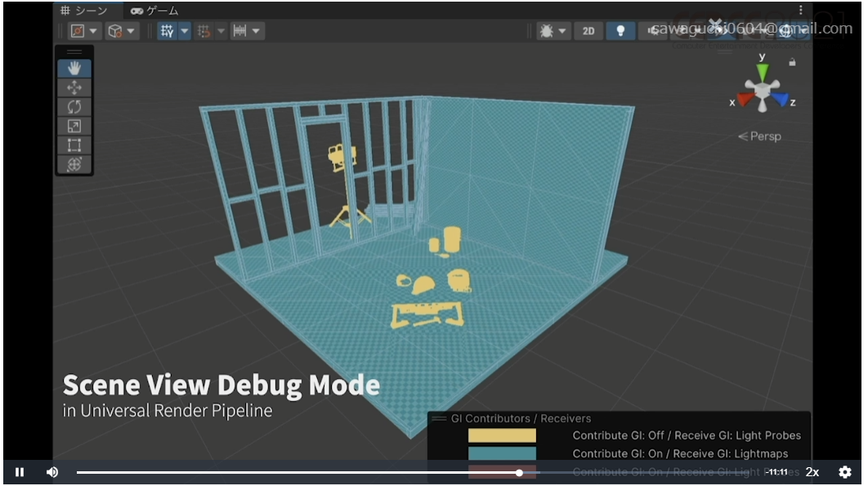Viewport: 868px width, 486px height.
Task: Click the green Y axis cone on gizmo
Action: click(x=763, y=71)
